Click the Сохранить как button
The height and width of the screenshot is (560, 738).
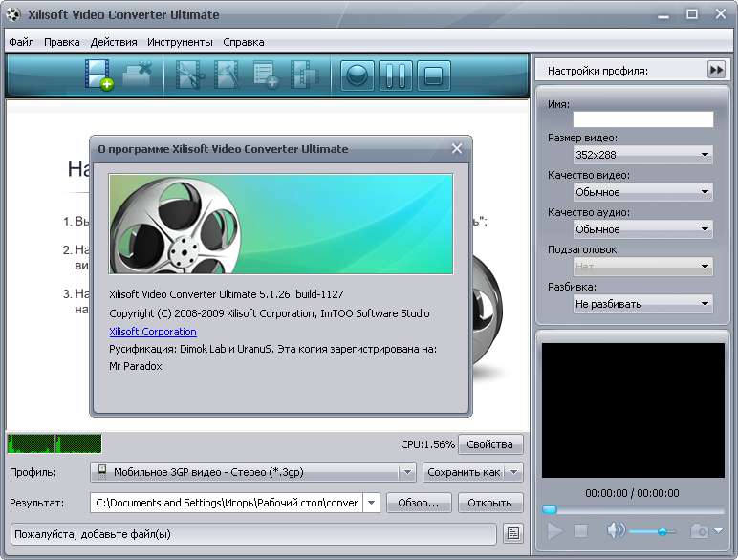click(x=464, y=472)
